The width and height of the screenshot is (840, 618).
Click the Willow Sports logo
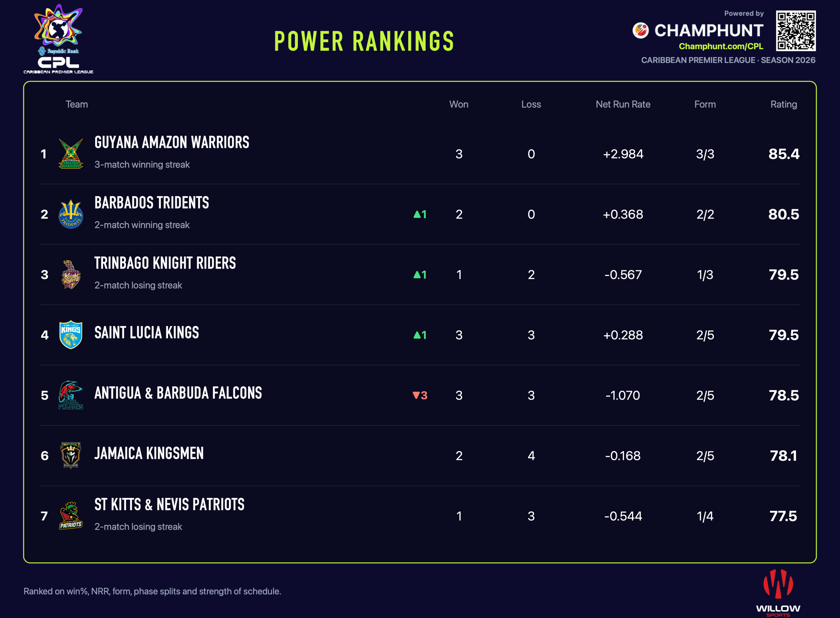[778, 593]
